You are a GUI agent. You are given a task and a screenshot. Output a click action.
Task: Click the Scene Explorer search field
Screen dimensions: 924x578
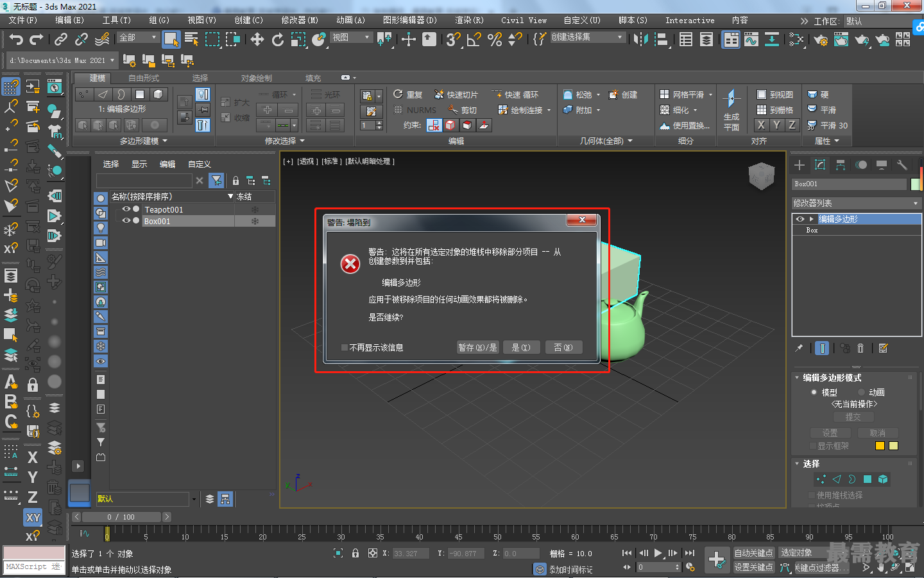pos(144,180)
